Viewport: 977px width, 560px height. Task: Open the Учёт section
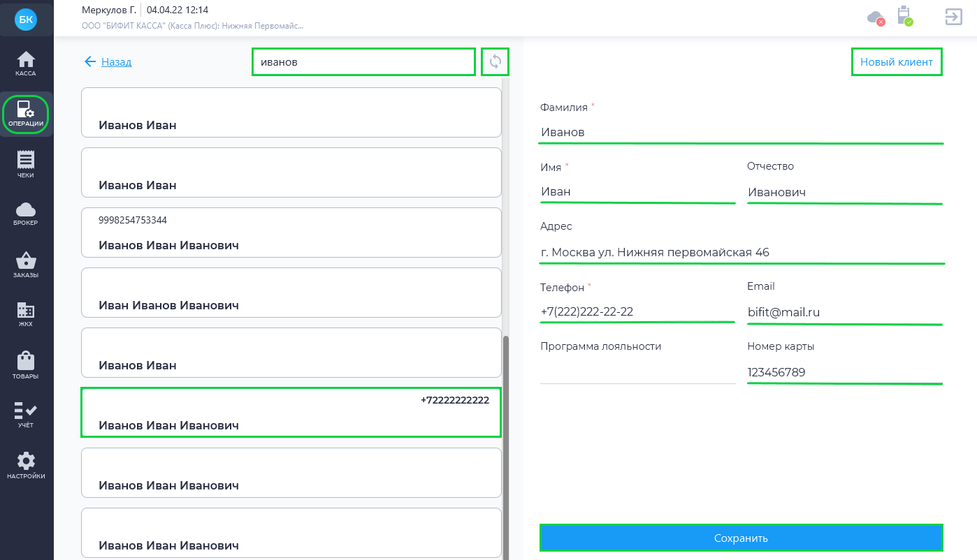point(26,415)
